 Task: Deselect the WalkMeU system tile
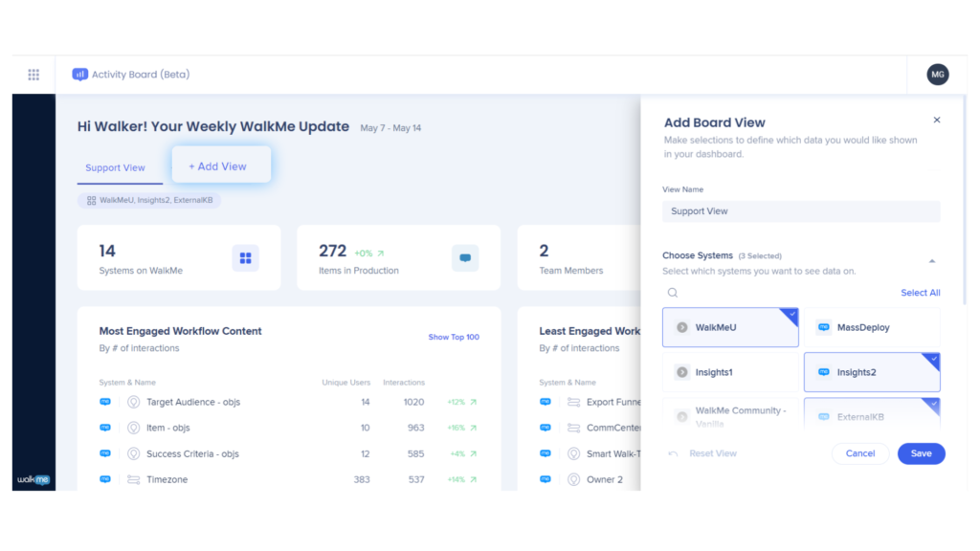tap(730, 327)
